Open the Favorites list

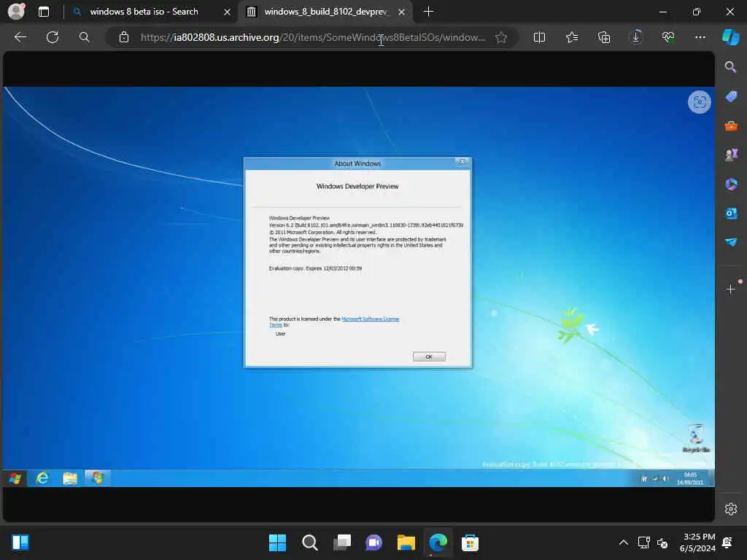coord(572,37)
